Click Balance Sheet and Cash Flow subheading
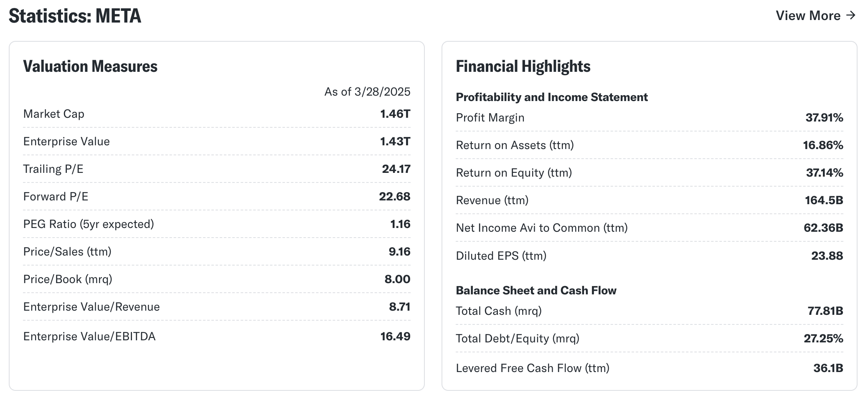Viewport: 868px width, 395px height. point(536,290)
